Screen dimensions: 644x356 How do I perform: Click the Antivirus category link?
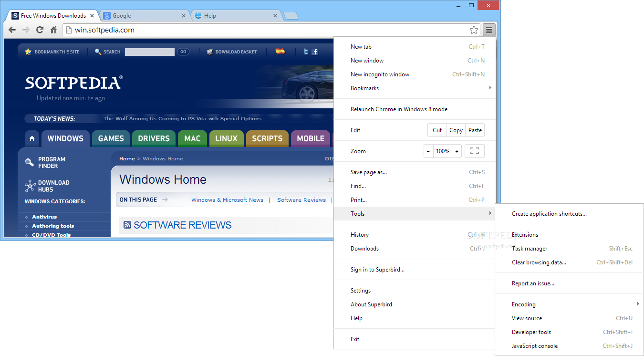pos(44,217)
